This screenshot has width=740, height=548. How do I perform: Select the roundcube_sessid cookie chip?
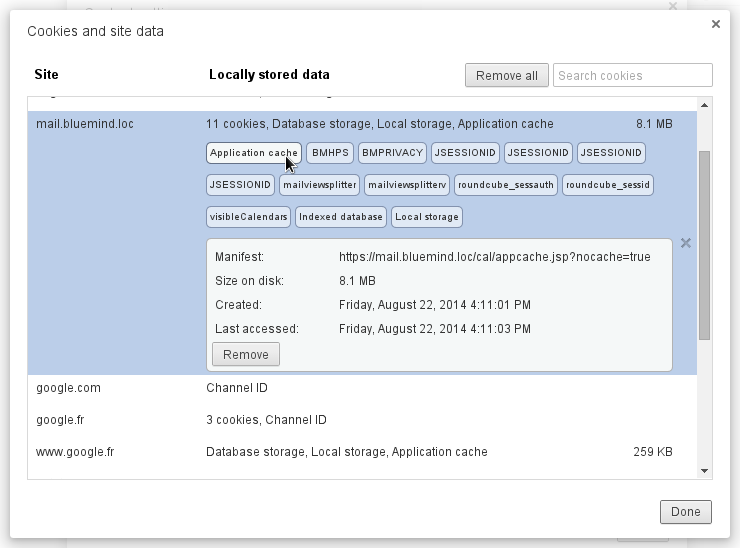point(608,185)
